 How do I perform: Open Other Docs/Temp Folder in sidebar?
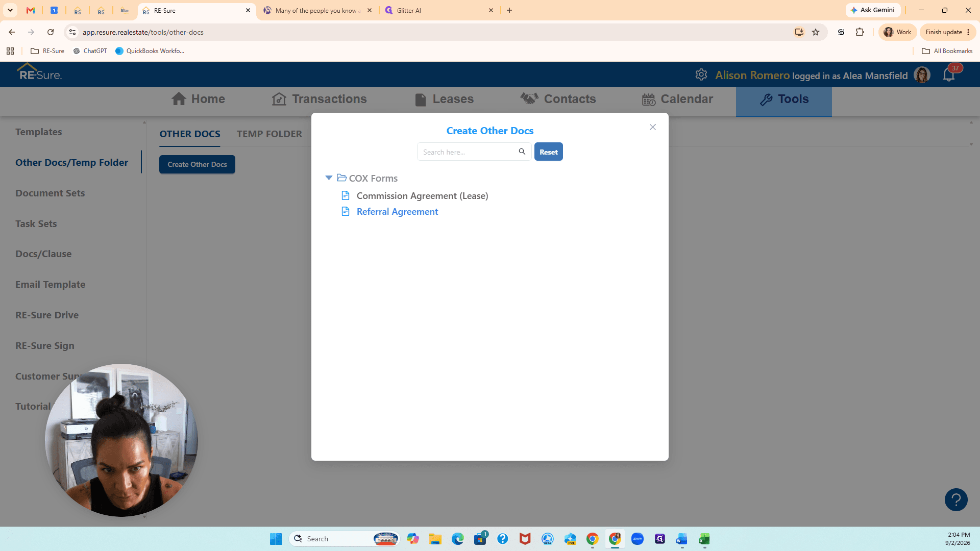coord(71,163)
